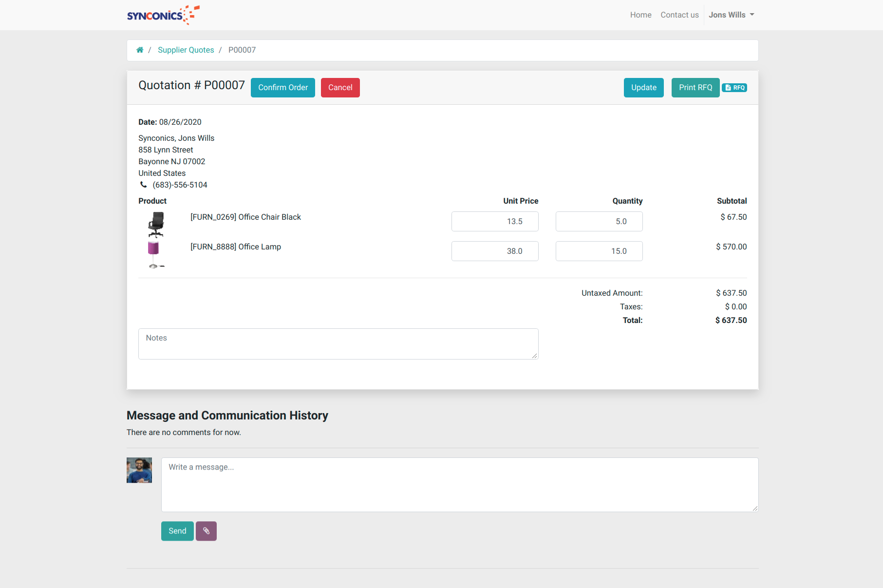This screenshot has height=588, width=883.
Task: Open the Office Chair Black thumbnail
Action: click(156, 224)
